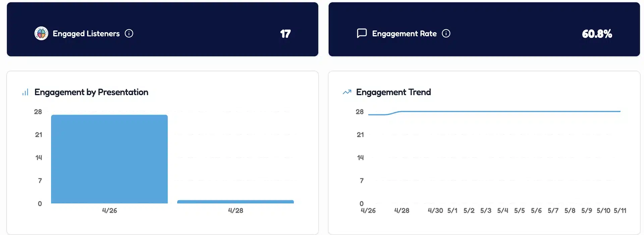Screen dimensions: 644x235
Task: Click 4/28 label under the bar chart
Action: pos(235,211)
